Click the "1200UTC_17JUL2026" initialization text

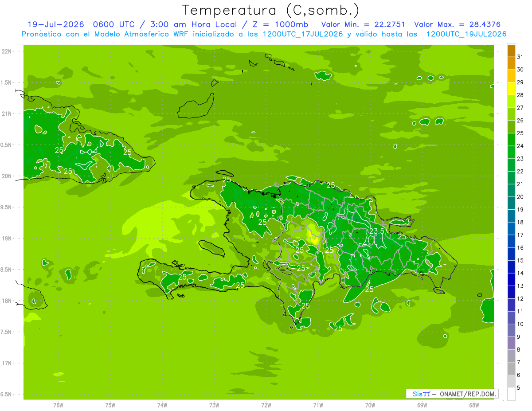(x=303, y=34)
